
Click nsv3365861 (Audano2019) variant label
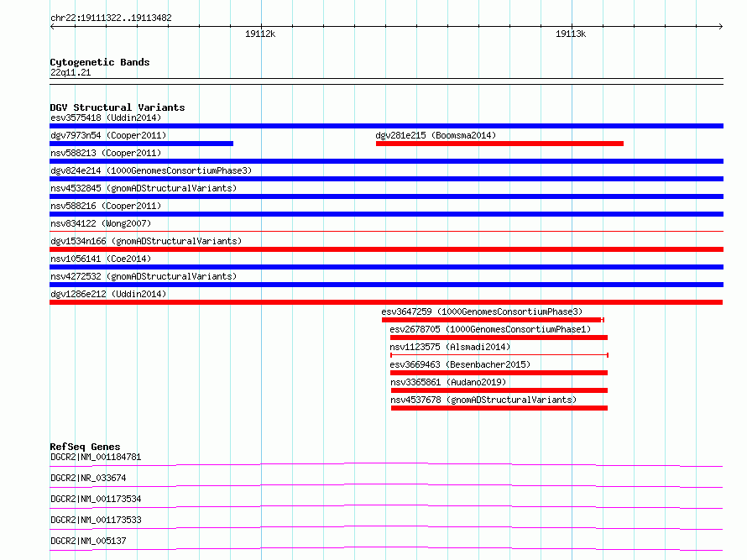coord(448,382)
